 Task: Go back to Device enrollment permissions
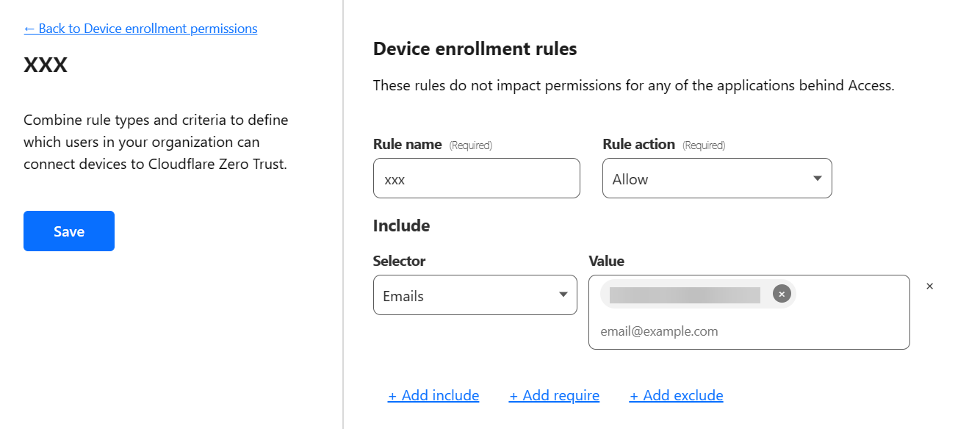(140, 29)
